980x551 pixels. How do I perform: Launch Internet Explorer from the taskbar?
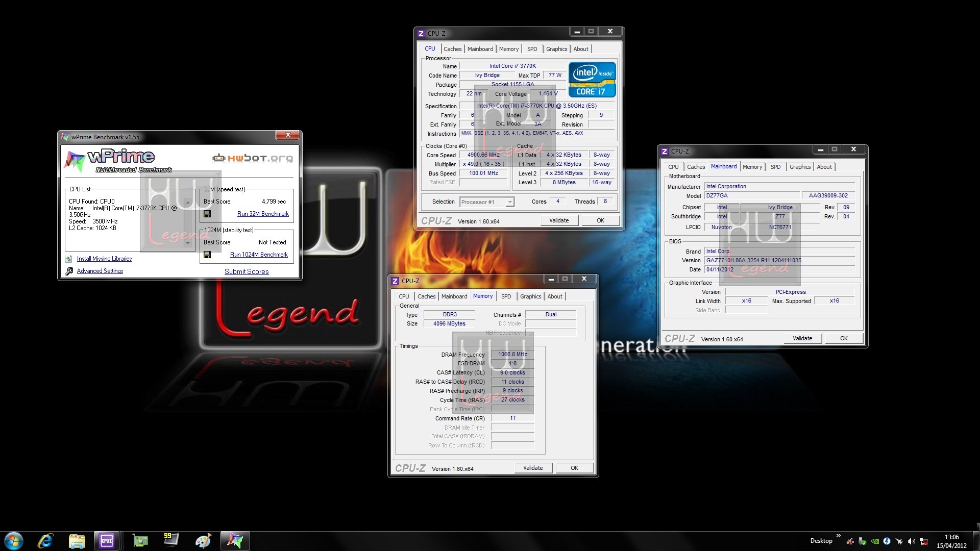pyautogui.click(x=45, y=541)
